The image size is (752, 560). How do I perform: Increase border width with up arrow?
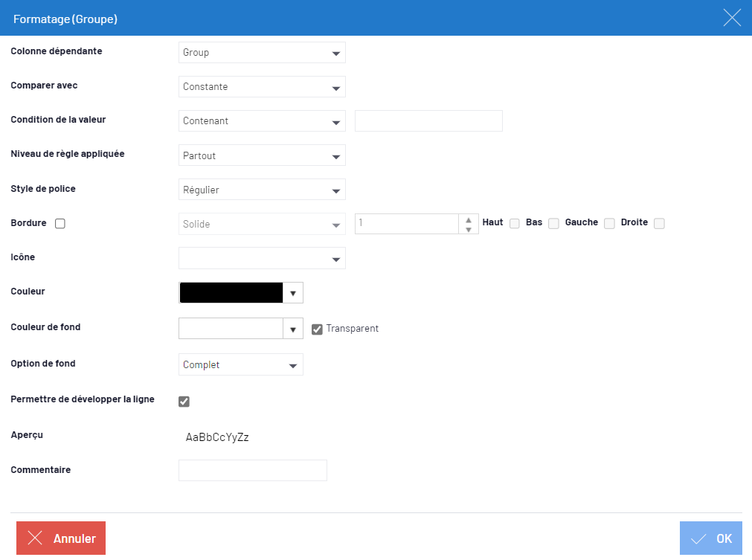468,219
